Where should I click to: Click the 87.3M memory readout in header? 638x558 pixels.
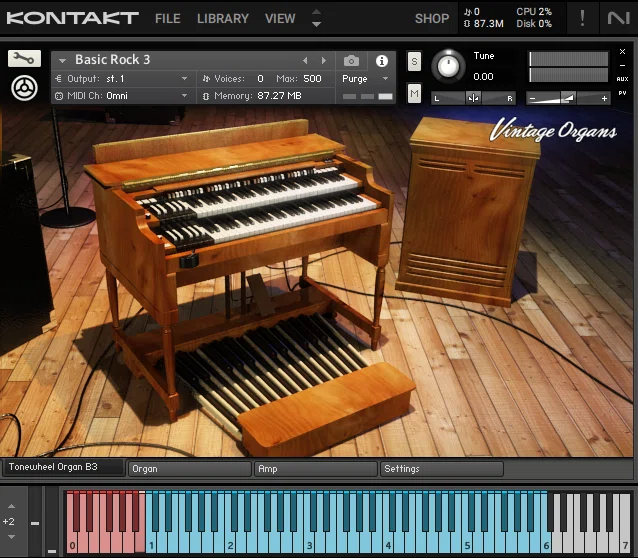pyautogui.click(x=488, y=24)
